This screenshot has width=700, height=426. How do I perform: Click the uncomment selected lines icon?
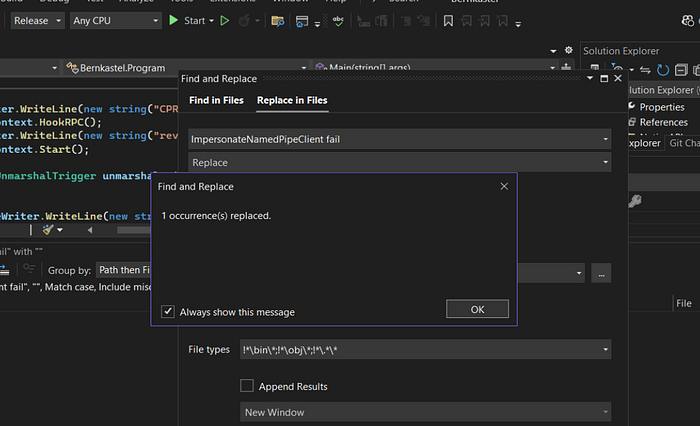(423, 21)
